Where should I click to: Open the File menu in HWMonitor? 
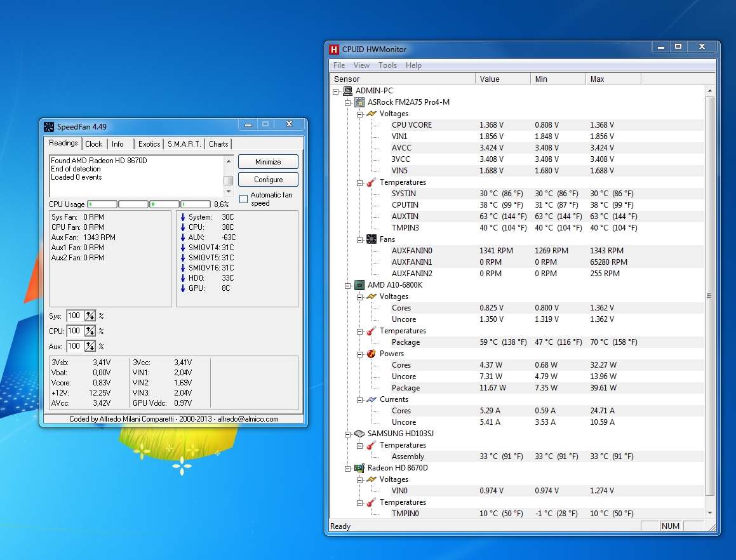click(x=339, y=65)
